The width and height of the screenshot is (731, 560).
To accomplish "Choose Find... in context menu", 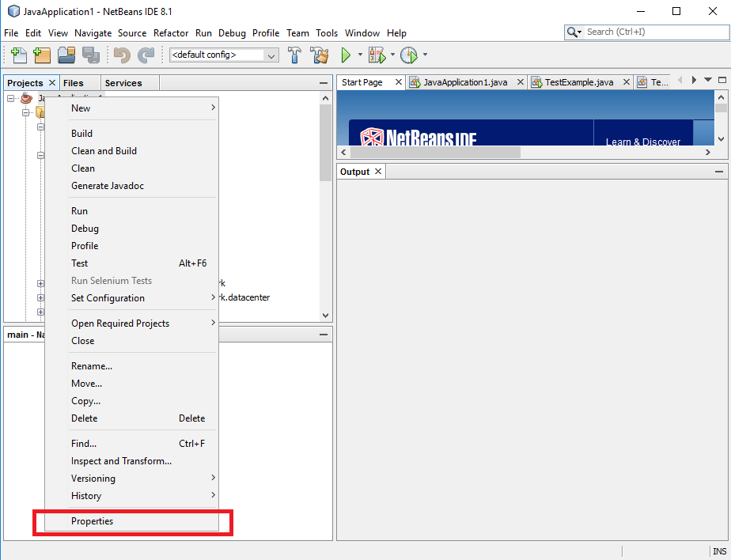I will (132, 444).
